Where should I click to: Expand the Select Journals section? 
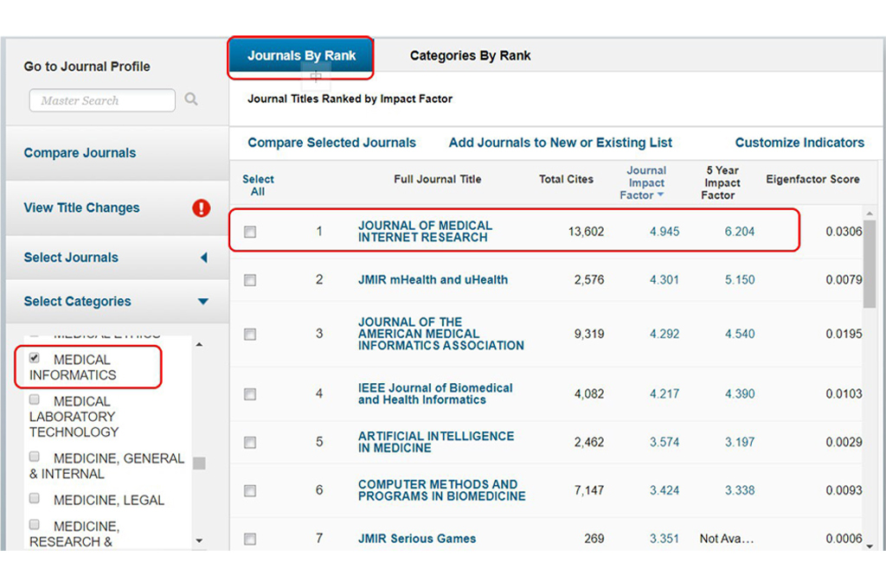coord(203,258)
